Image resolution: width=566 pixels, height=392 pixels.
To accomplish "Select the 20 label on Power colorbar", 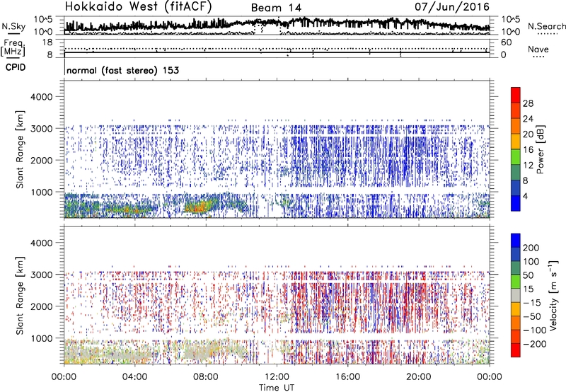I will tap(528, 134).
